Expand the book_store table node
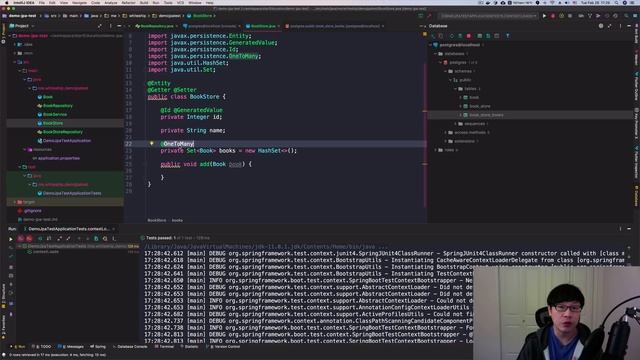Screen dimensions: 640x360 [460, 106]
